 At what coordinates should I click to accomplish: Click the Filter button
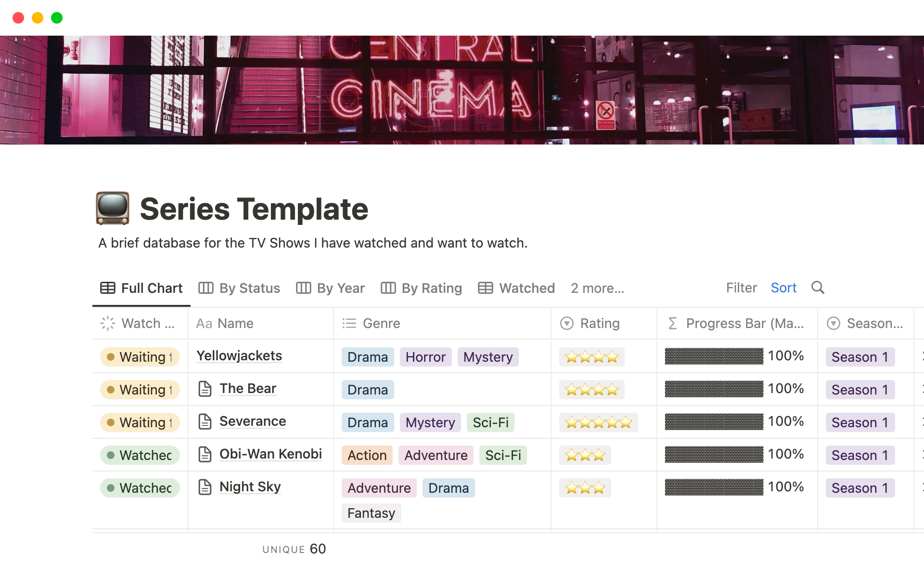coord(741,288)
